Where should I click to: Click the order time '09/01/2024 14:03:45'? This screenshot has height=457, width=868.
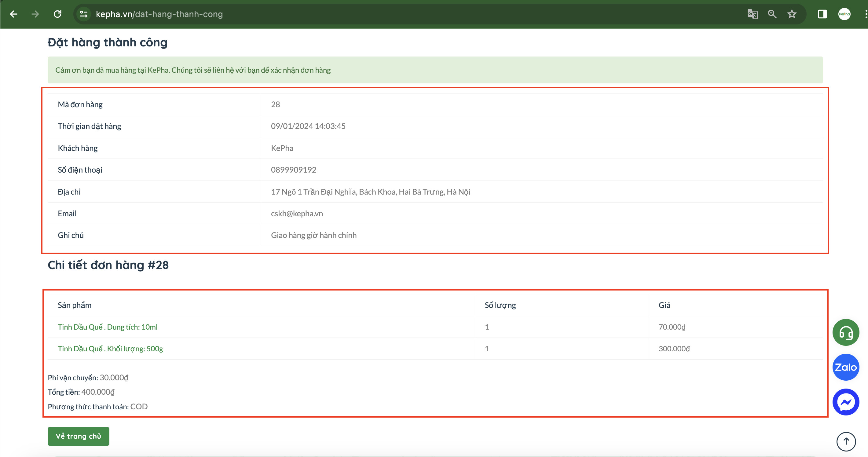(x=308, y=126)
